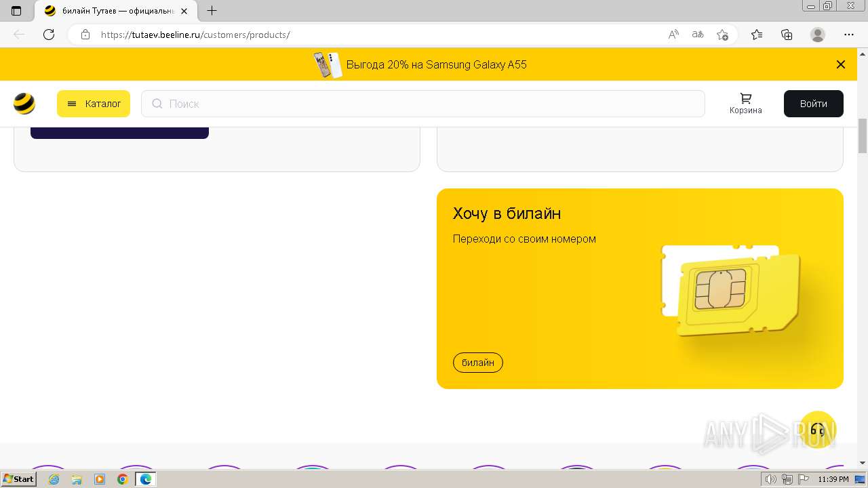Click the SIM card image
The width and height of the screenshot is (868, 488).
(731, 290)
